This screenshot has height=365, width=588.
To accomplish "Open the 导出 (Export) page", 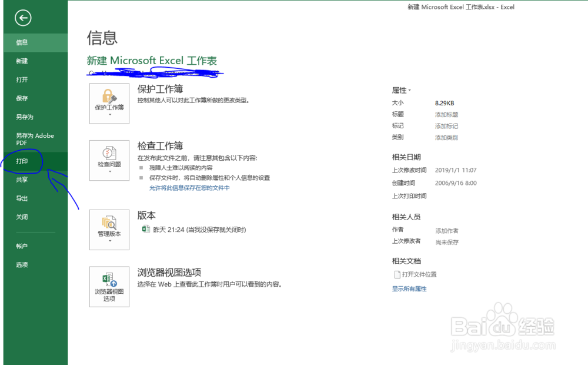I will coord(36,198).
